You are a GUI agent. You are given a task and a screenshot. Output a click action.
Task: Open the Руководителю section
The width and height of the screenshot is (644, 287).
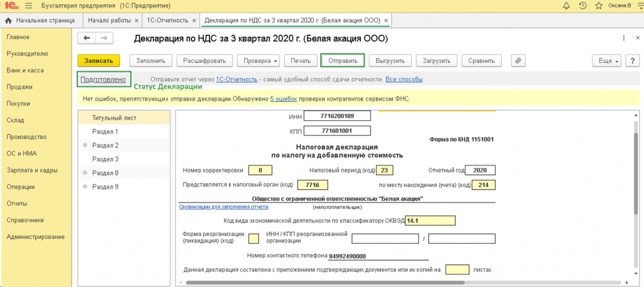tap(28, 53)
